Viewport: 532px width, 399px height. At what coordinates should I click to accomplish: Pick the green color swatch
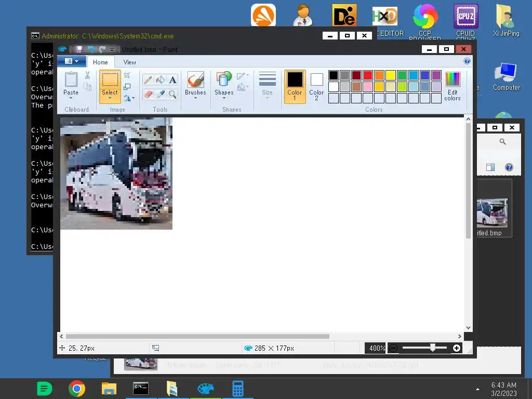(x=402, y=75)
